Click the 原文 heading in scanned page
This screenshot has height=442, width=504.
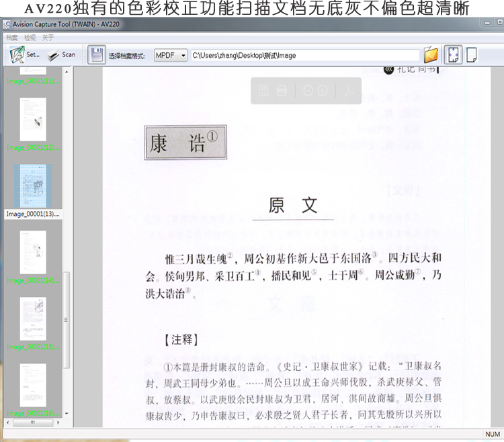tap(293, 206)
